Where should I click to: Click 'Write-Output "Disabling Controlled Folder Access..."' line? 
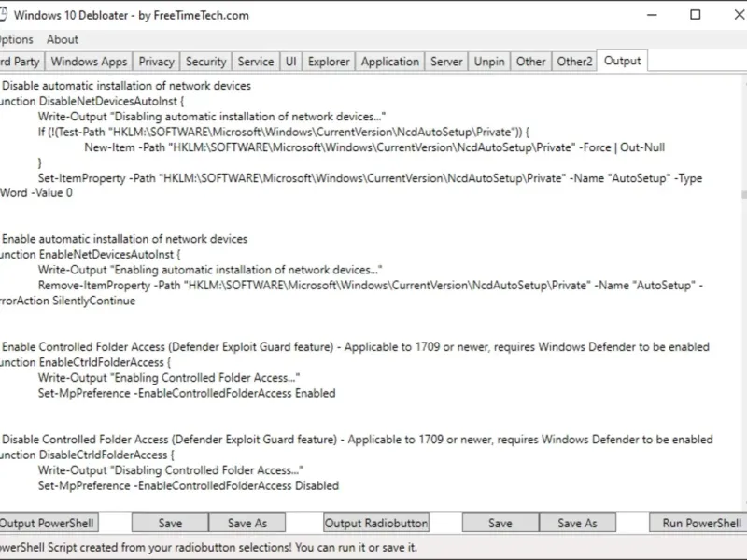[171, 470]
